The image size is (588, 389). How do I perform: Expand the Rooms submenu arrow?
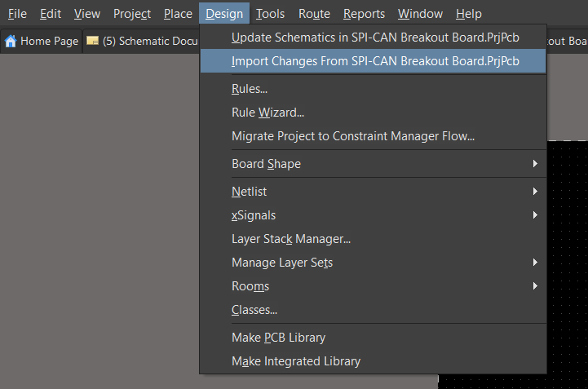click(535, 286)
